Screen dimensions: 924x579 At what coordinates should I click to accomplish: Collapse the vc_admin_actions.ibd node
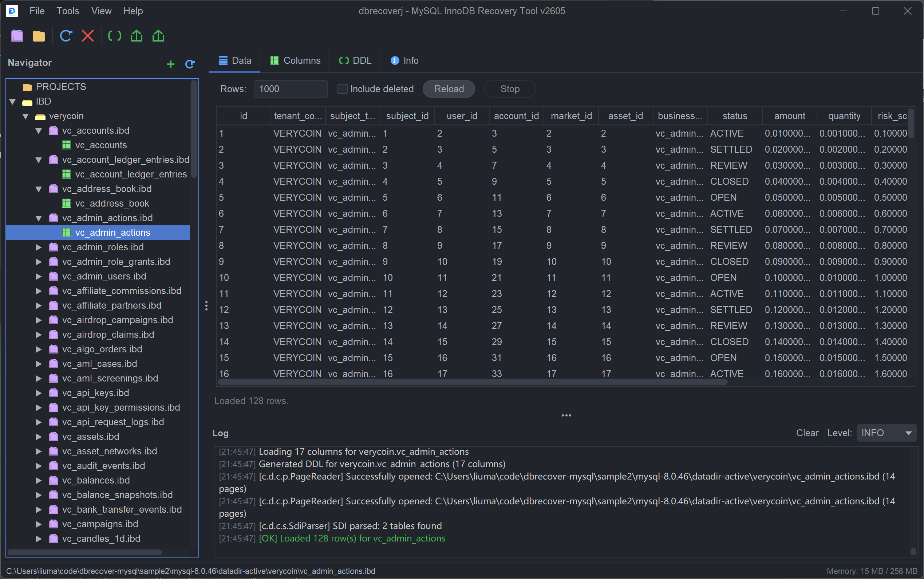39,218
